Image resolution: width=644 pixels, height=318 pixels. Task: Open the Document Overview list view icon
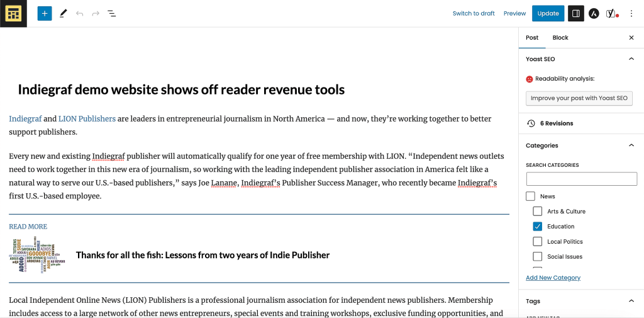pos(112,13)
